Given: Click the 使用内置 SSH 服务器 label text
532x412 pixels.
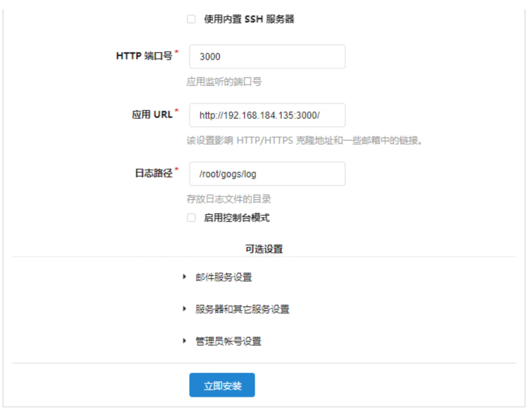Looking at the screenshot, I should pos(249,19).
